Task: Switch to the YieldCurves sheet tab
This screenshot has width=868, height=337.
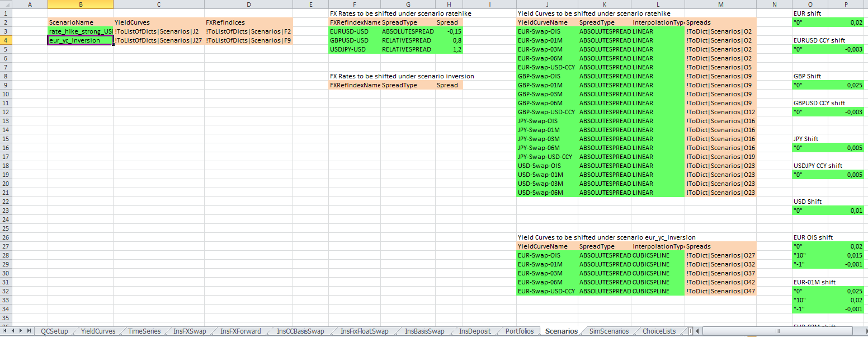Action: (x=98, y=331)
